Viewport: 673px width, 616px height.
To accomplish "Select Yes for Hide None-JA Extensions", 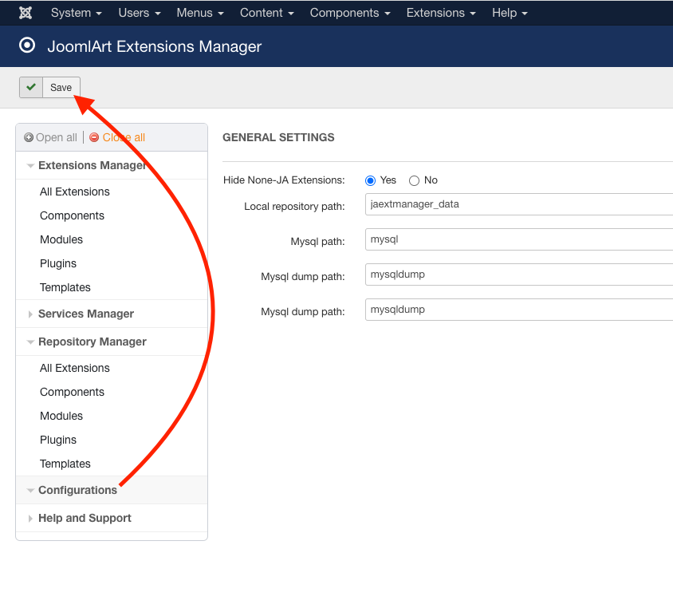I will (x=370, y=180).
